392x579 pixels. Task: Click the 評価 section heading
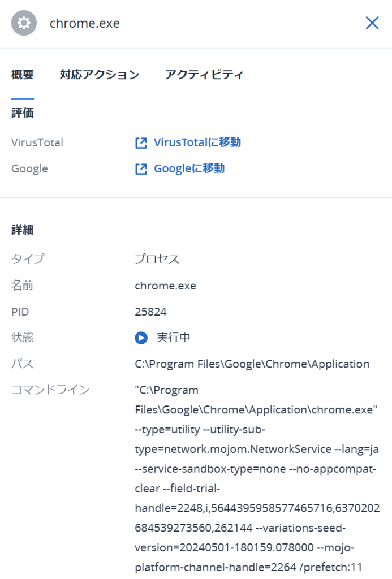point(23,113)
